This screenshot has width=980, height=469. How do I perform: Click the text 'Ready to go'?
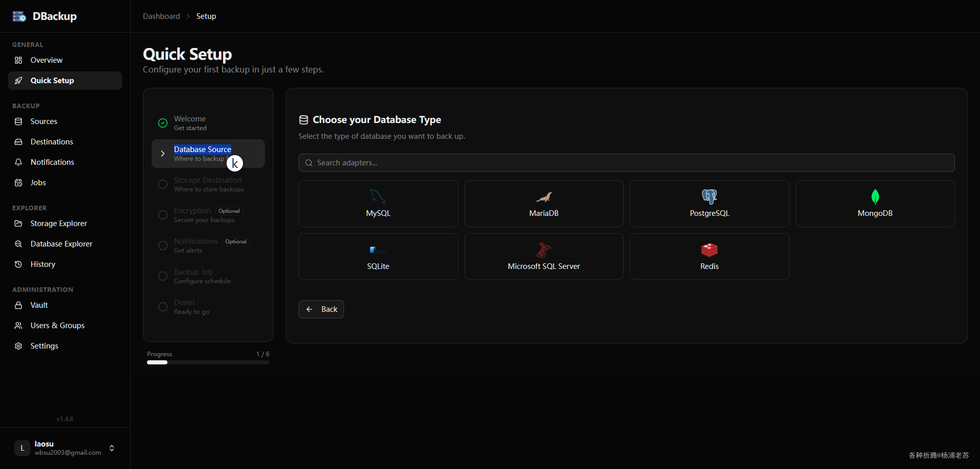[x=191, y=312]
